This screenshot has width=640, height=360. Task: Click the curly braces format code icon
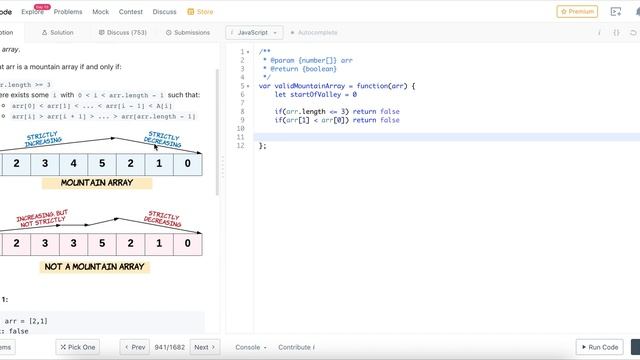pyautogui.click(x=616, y=33)
